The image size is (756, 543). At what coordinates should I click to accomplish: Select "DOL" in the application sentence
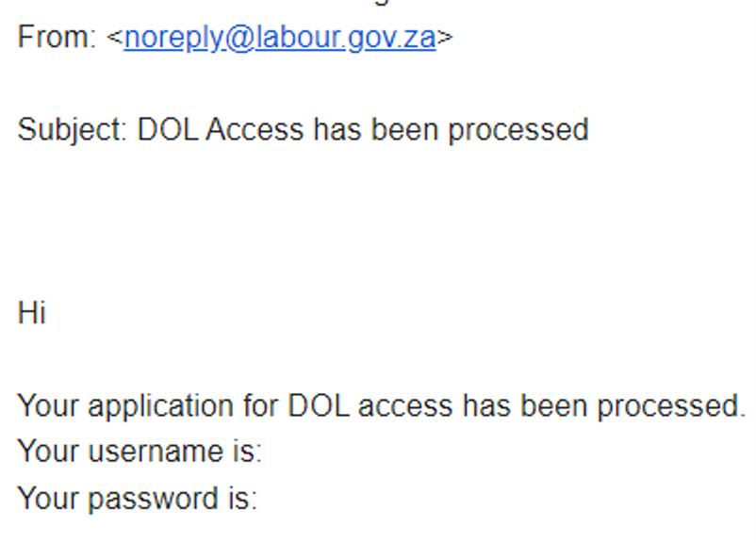pos(319,405)
